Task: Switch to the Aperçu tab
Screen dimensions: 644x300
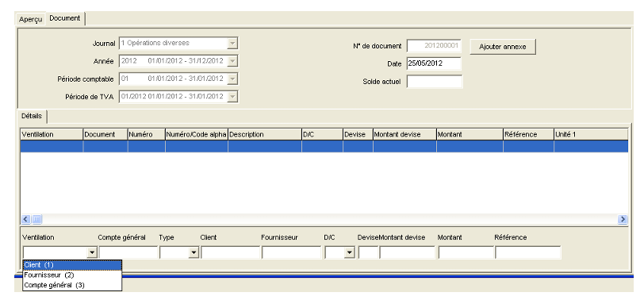Action: coord(31,19)
